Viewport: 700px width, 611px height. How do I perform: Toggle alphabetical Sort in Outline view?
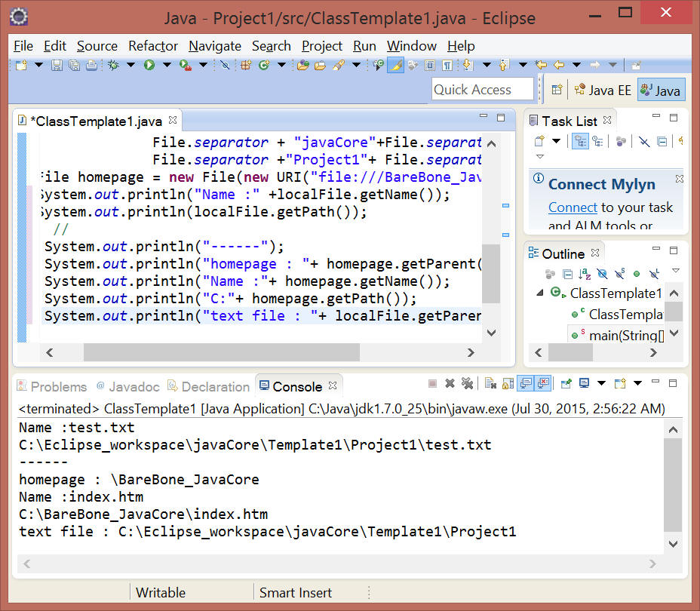pos(585,274)
